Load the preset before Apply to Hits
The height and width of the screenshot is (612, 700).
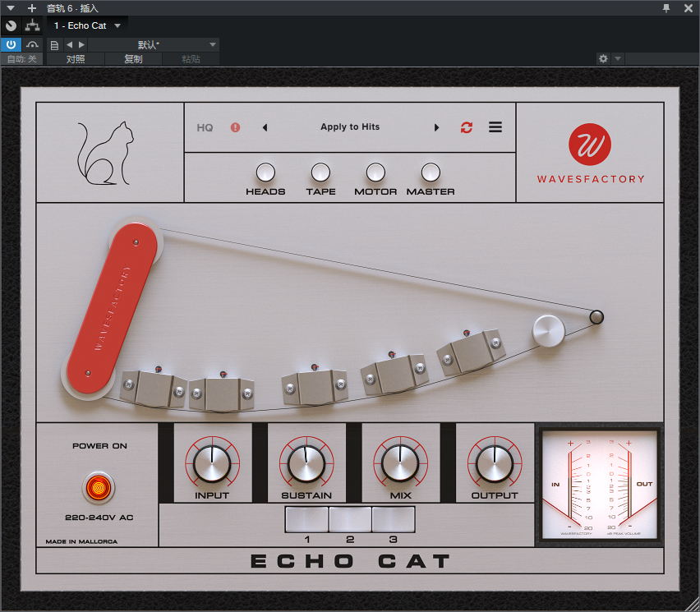[265, 127]
